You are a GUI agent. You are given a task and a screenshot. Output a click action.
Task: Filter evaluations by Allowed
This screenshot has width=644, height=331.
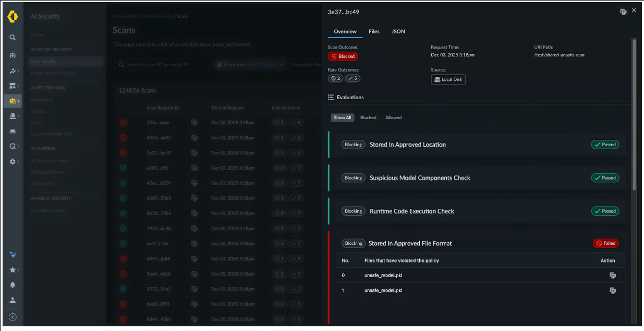pos(393,117)
